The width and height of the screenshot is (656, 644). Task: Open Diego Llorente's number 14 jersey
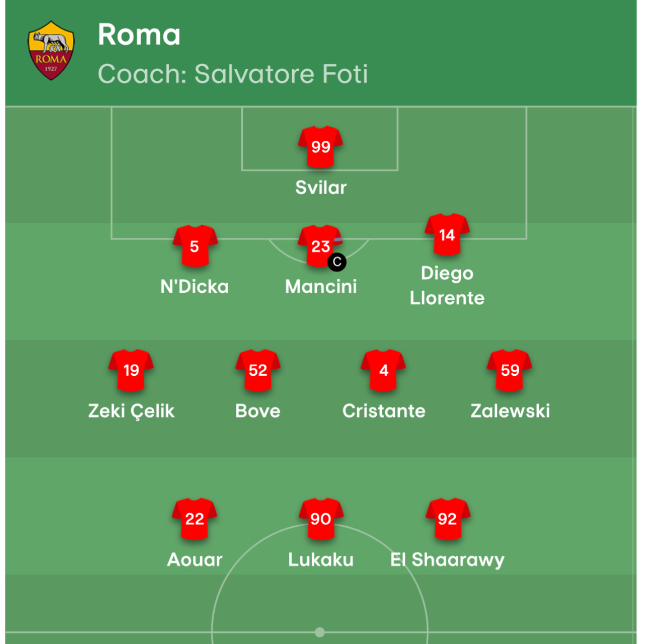click(x=447, y=234)
